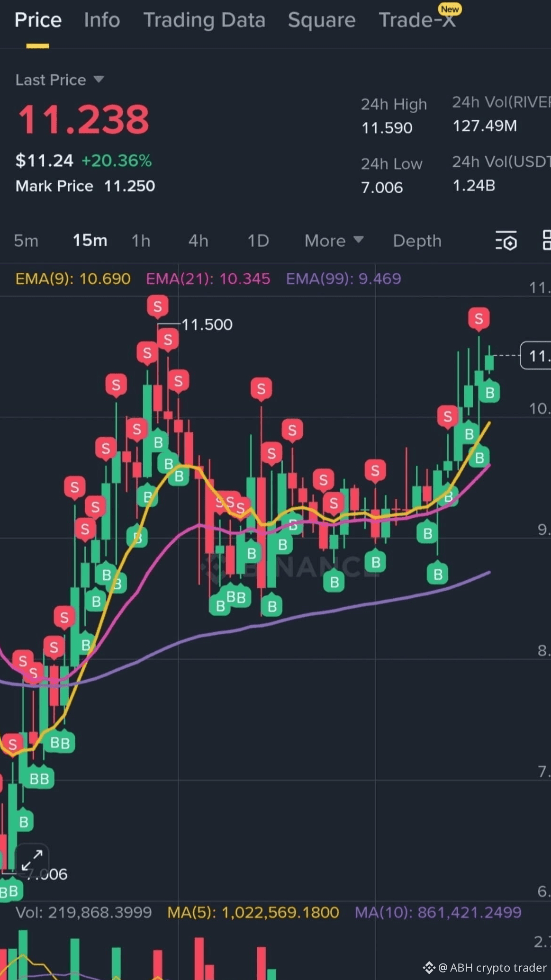Switch chart to 4h interval
Viewport: 551px width, 980px height.
[x=198, y=241]
